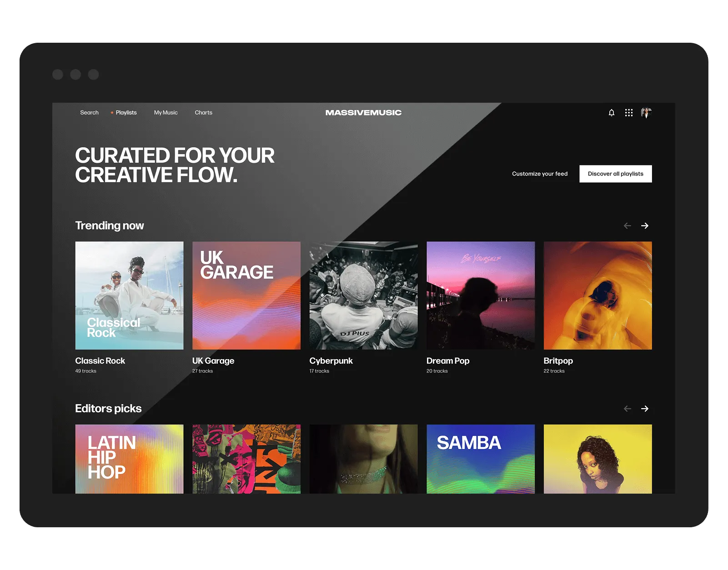Go to previous Trending now playlists
The height and width of the screenshot is (570, 728).
coord(627,225)
